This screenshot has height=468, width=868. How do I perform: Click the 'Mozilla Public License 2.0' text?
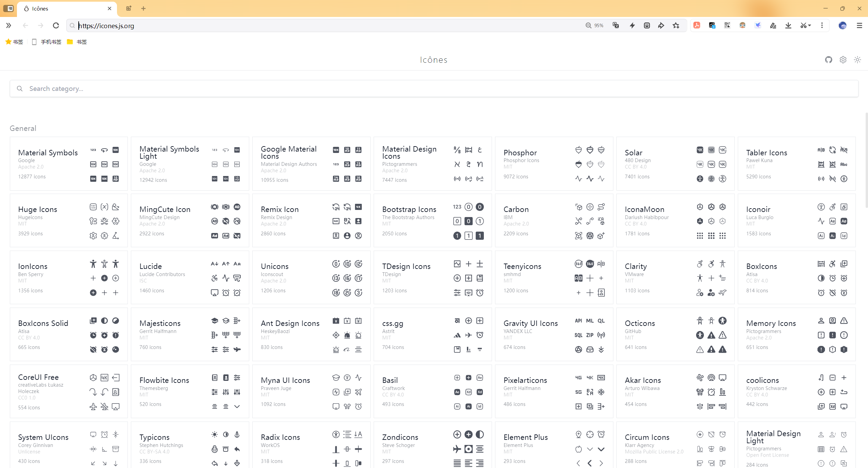point(654,452)
